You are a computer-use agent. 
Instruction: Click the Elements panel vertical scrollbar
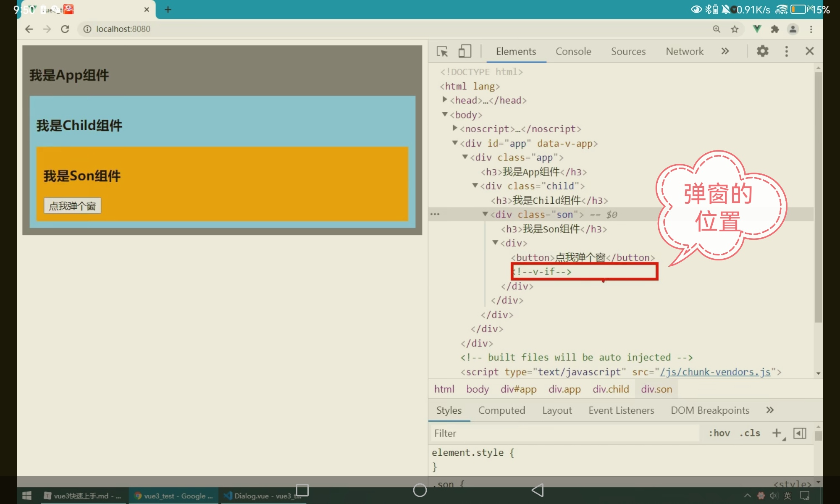click(x=818, y=197)
